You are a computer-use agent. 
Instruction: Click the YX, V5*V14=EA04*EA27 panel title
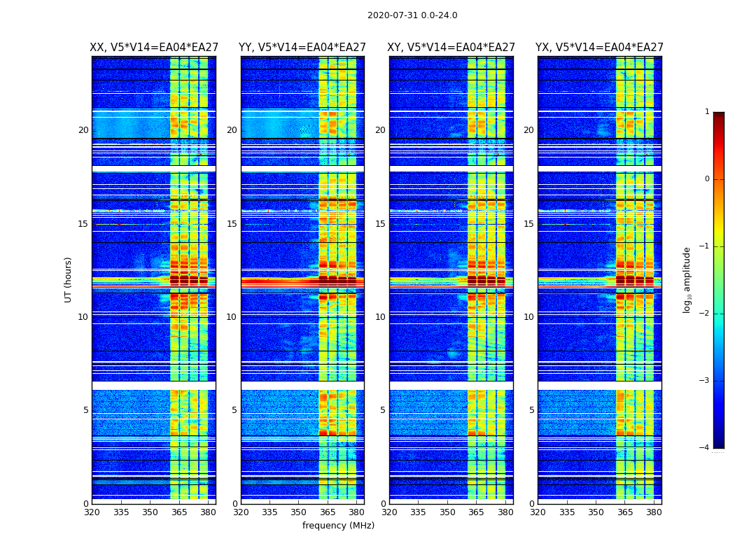coord(599,48)
